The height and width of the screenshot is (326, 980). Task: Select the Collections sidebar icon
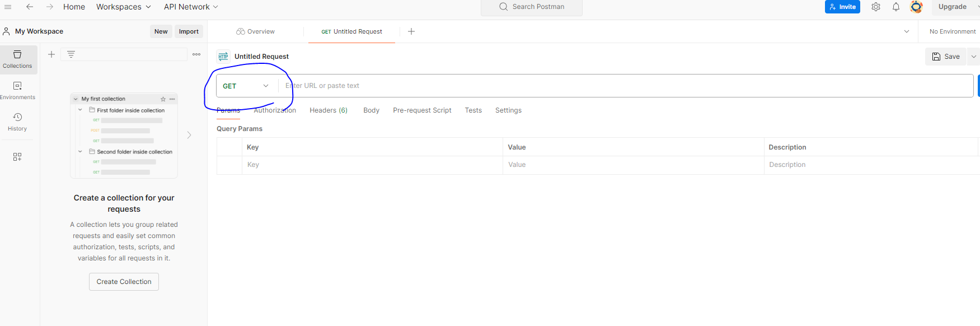(17, 59)
